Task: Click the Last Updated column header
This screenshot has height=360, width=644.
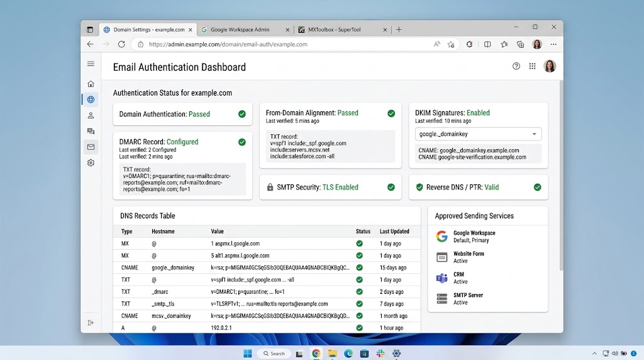Action: tap(394, 232)
